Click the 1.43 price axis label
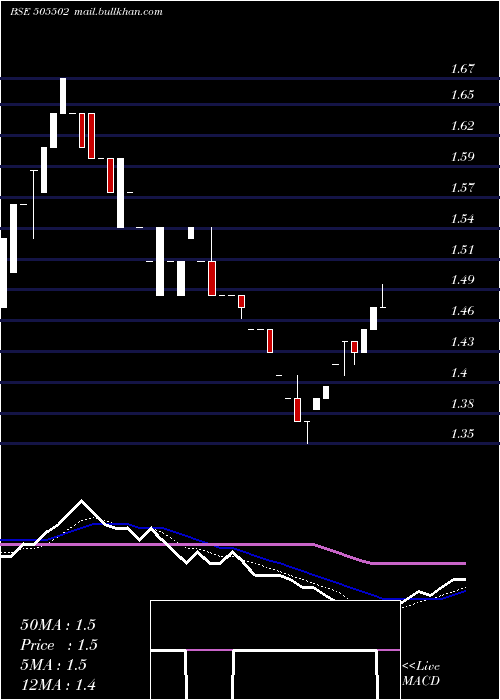This screenshot has height=700, width=500. [462, 342]
